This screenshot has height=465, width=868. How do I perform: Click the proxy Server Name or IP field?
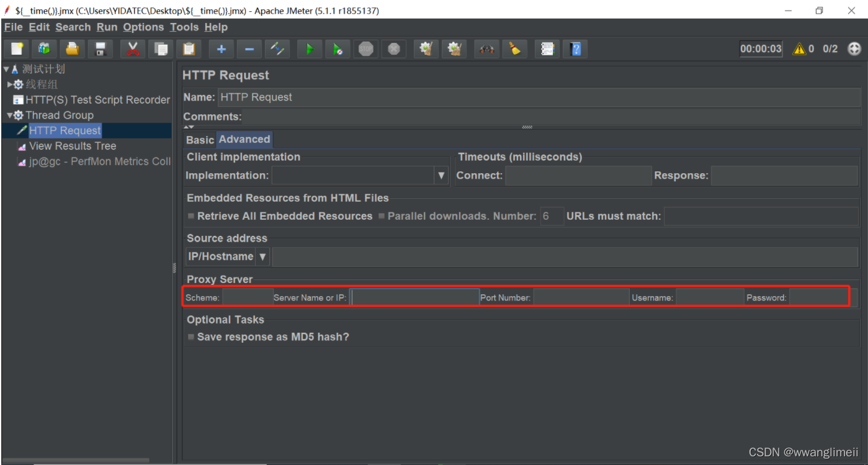click(415, 297)
